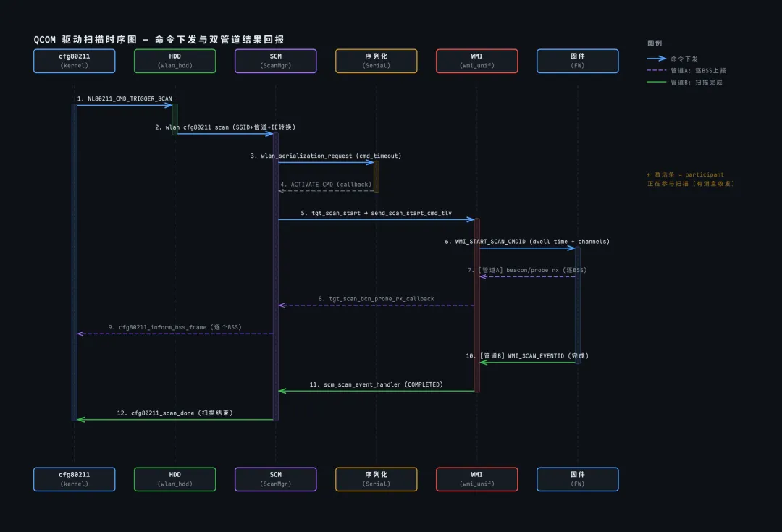Screen dimensions: 782x532
Task: Click message '1. NL80211_CMD_TRIGGER_SCAN'
Action: click(x=125, y=98)
